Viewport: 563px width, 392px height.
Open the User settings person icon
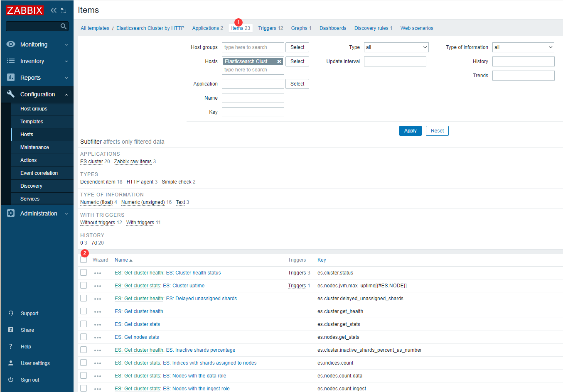coord(11,363)
